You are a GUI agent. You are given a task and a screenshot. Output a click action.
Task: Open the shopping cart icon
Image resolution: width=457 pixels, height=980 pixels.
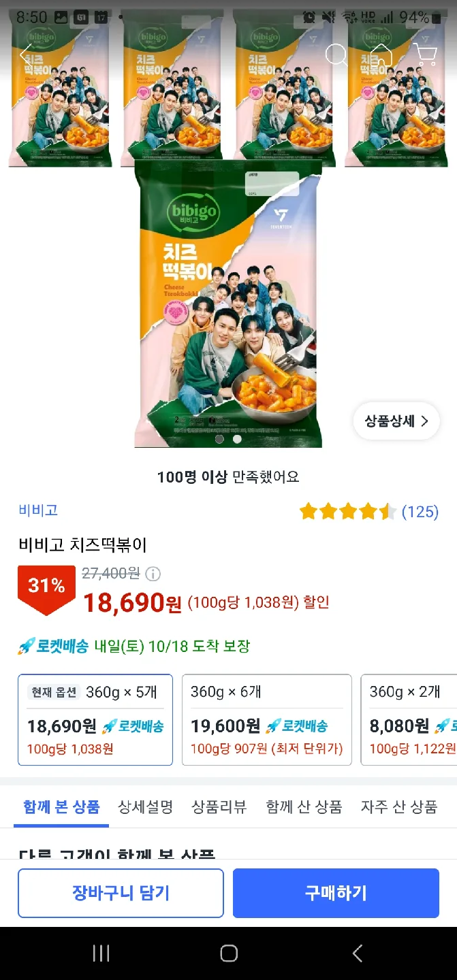tap(425, 54)
